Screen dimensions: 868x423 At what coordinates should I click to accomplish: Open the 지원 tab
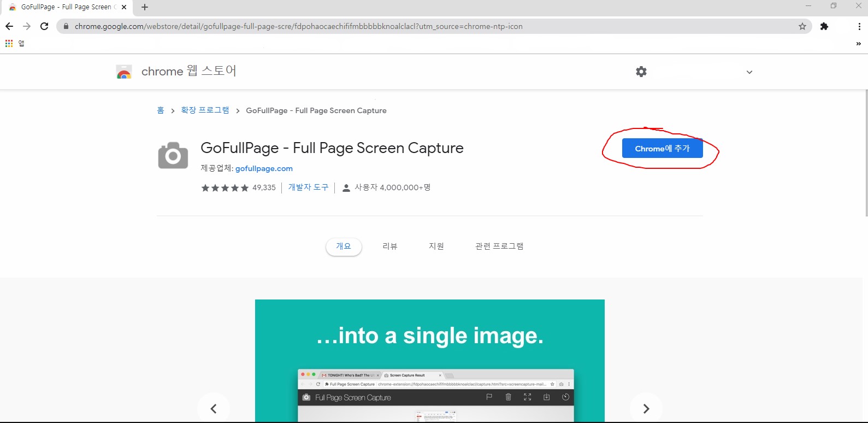point(436,246)
